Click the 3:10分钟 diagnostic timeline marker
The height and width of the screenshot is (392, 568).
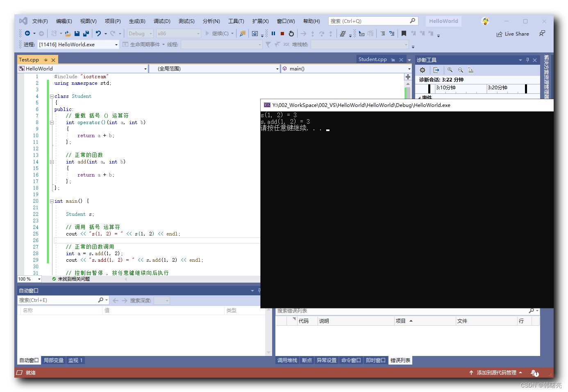tap(445, 88)
